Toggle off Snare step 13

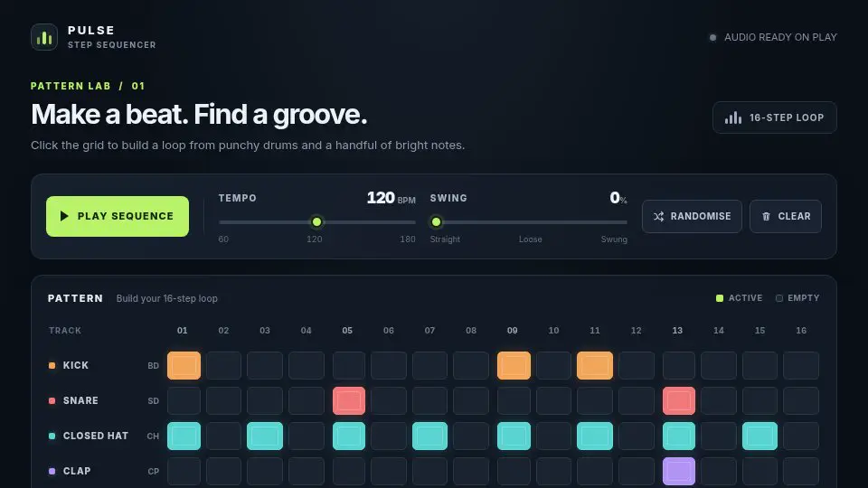(x=679, y=400)
